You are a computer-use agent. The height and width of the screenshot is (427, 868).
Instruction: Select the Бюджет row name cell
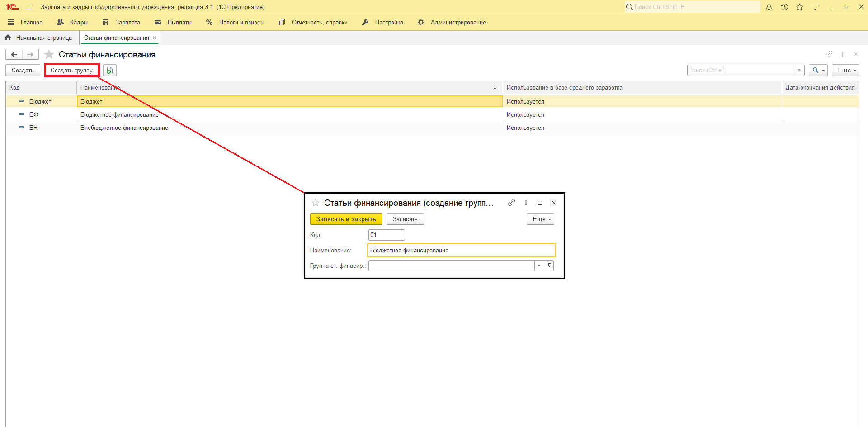pyautogui.click(x=290, y=101)
